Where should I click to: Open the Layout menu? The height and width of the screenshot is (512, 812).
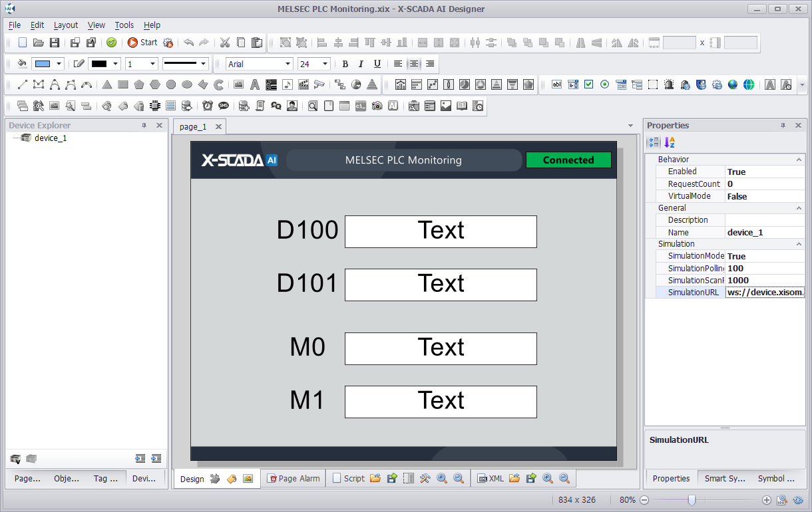[66, 25]
